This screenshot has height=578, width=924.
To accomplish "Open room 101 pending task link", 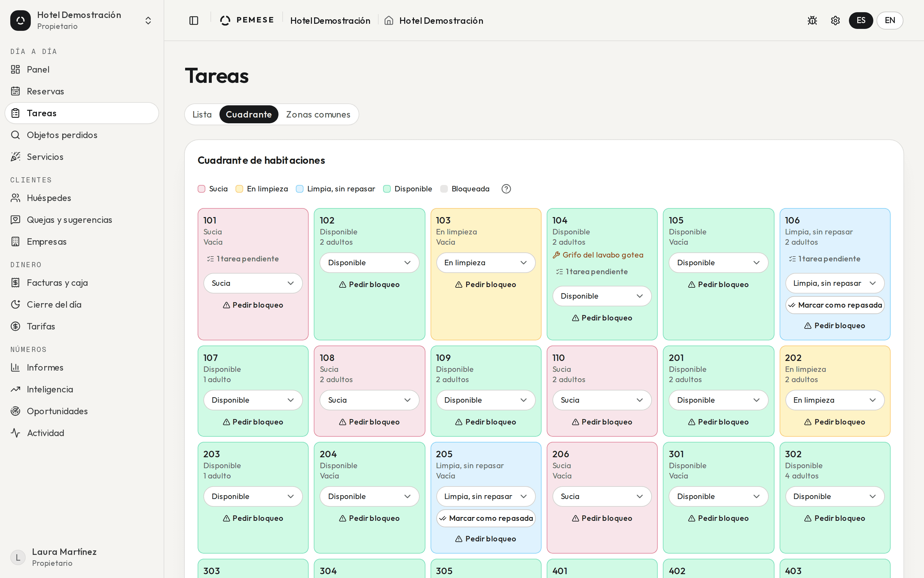I will click(243, 259).
